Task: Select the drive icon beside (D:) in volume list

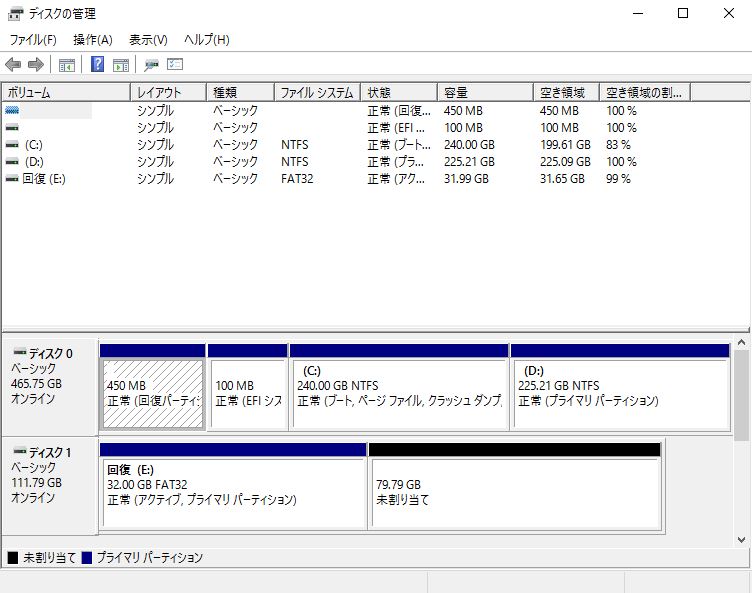Action: coord(12,162)
